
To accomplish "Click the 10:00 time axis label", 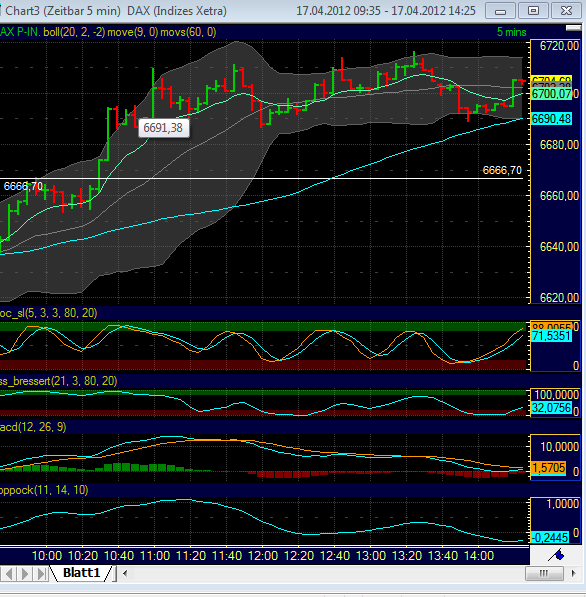I will click(x=47, y=556).
